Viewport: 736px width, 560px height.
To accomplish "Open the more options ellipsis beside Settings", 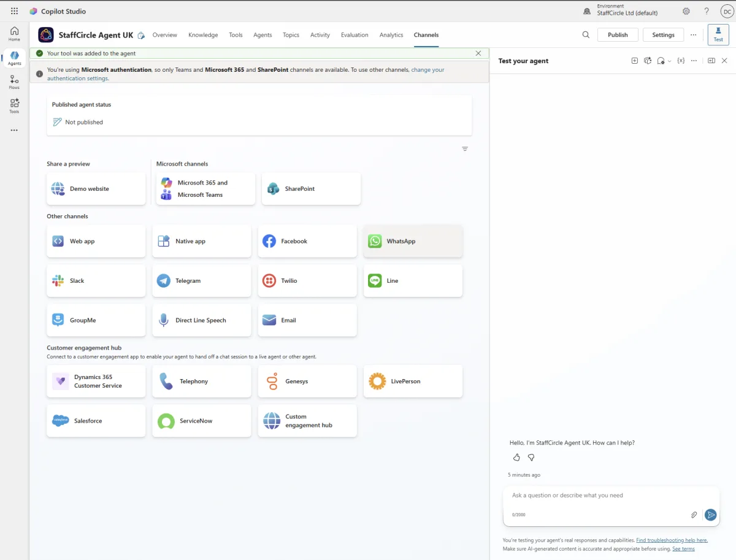I will 693,35.
